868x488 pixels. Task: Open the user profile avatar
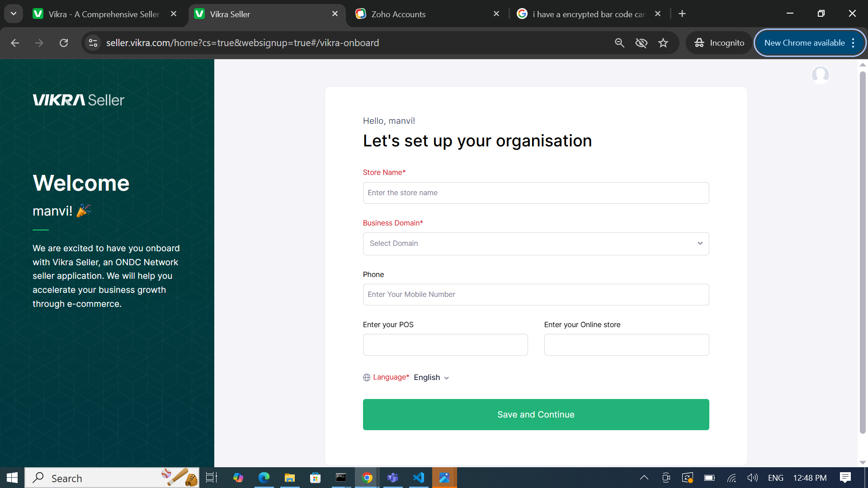coord(820,75)
